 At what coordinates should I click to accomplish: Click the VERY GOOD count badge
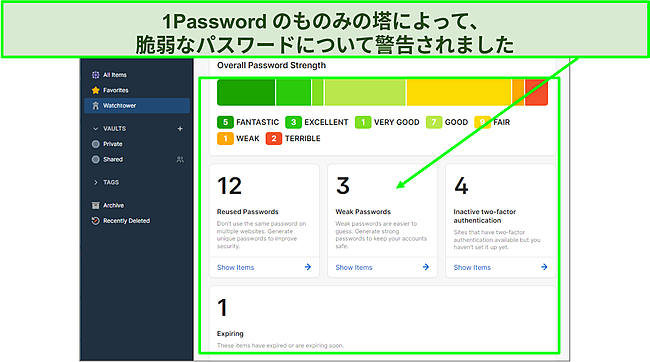pyautogui.click(x=363, y=122)
